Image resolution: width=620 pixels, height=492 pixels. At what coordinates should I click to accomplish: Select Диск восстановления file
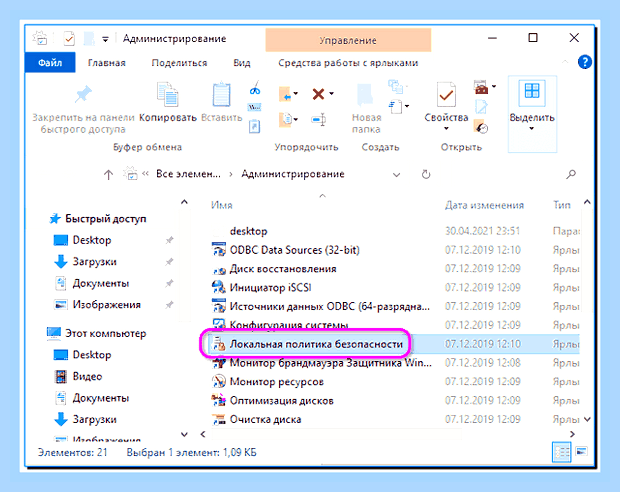coord(283,269)
